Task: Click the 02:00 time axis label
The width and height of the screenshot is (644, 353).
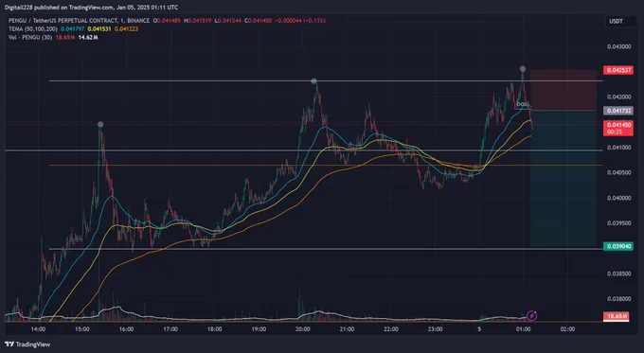Action: coord(567,329)
